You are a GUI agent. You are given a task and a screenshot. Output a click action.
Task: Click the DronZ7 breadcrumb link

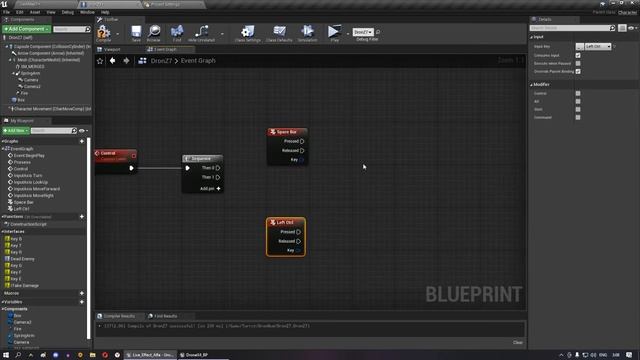coord(161,61)
